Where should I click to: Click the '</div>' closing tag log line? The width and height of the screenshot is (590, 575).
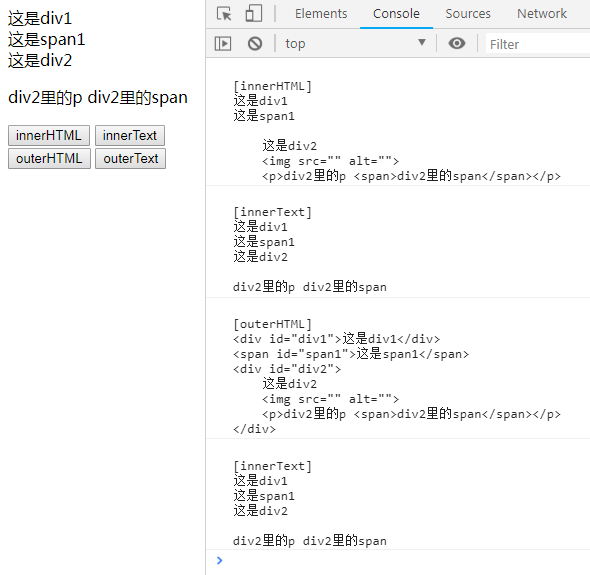point(254,429)
